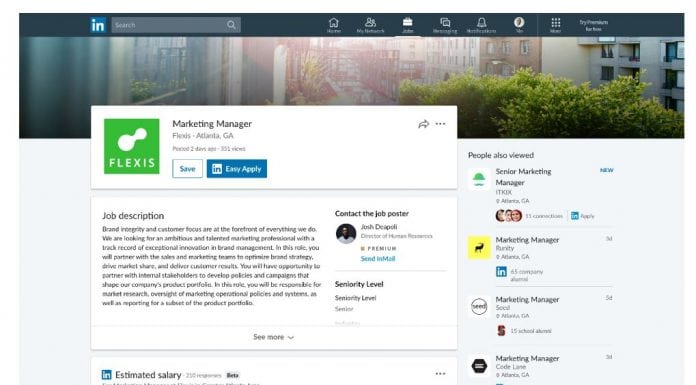Screen dimensions: 696x385
Task: Click the LinkedIn logo in the navbar
Action: [x=98, y=25]
